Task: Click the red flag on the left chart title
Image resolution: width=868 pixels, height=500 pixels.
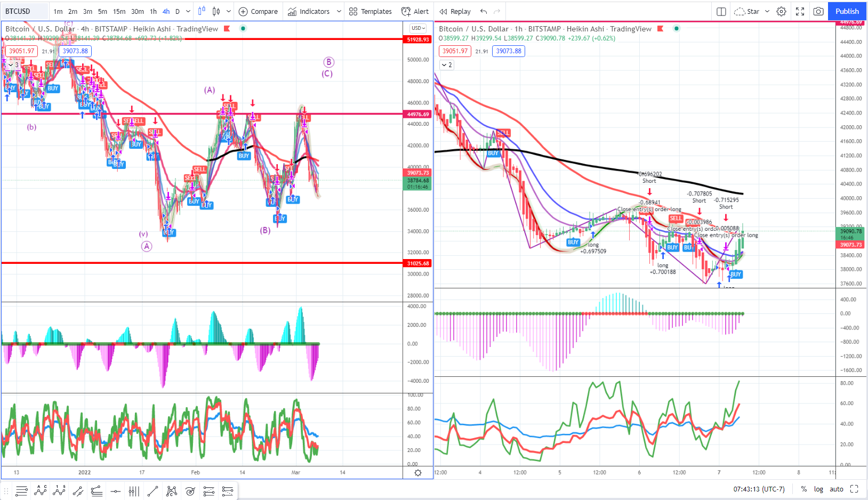Action: (227, 29)
